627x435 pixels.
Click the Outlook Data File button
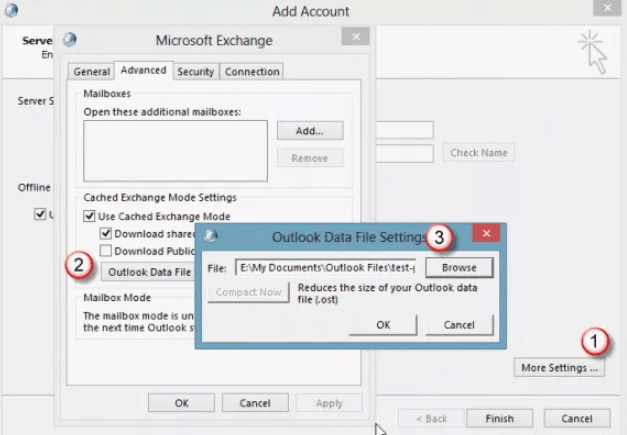click(x=149, y=271)
